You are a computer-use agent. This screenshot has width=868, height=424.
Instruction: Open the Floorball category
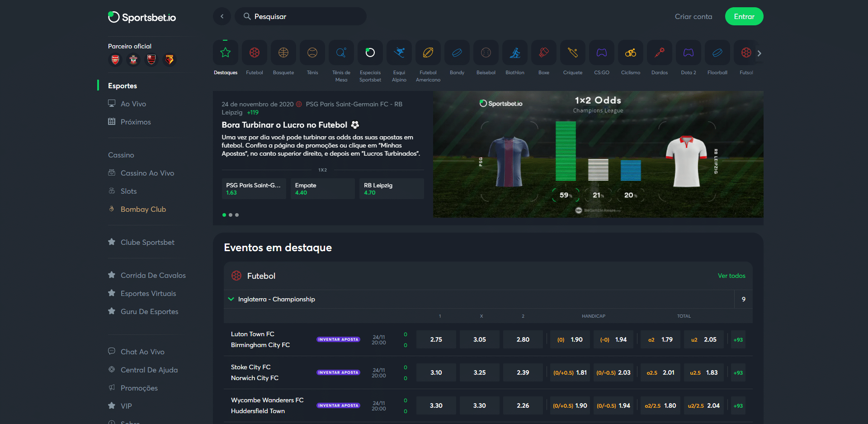point(717,53)
